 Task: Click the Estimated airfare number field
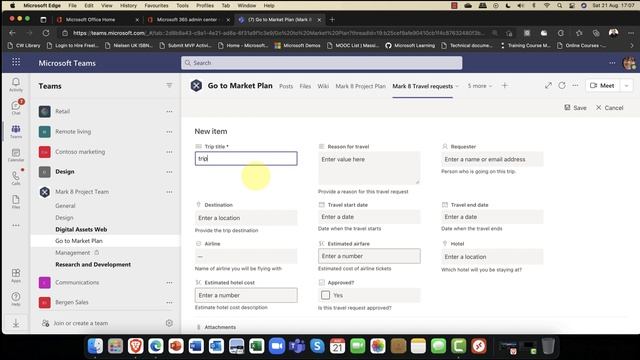[369, 256]
